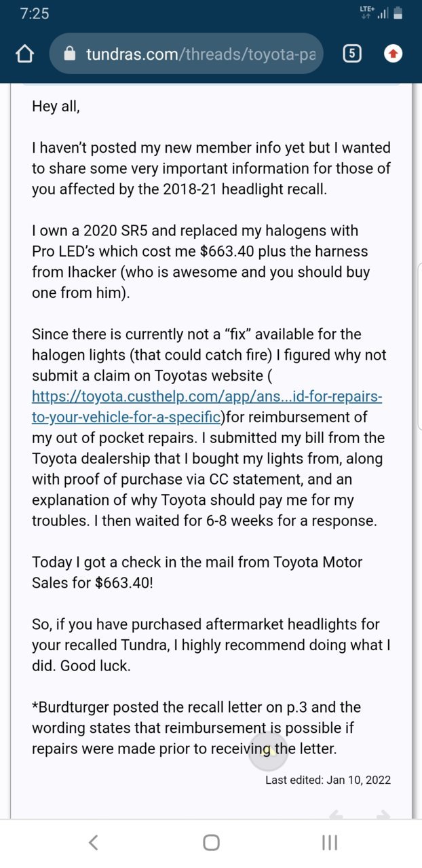Tap the signal strength bars icon
The width and height of the screenshot is (422, 868).
pyautogui.click(x=383, y=14)
